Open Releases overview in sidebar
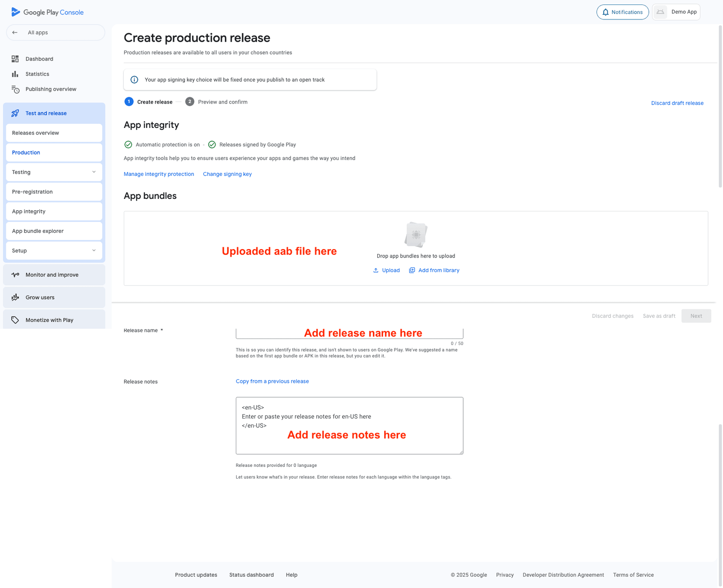The height and width of the screenshot is (588, 723). (x=54, y=133)
